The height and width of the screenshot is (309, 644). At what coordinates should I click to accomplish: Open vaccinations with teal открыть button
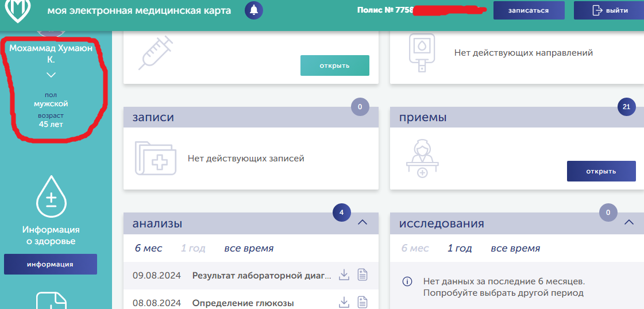pyautogui.click(x=335, y=65)
